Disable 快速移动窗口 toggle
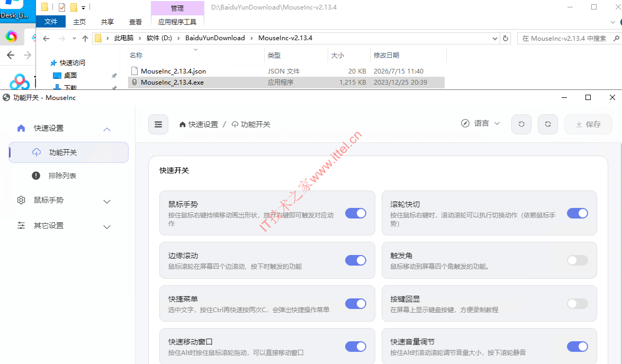The height and width of the screenshot is (364, 622). [355, 347]
